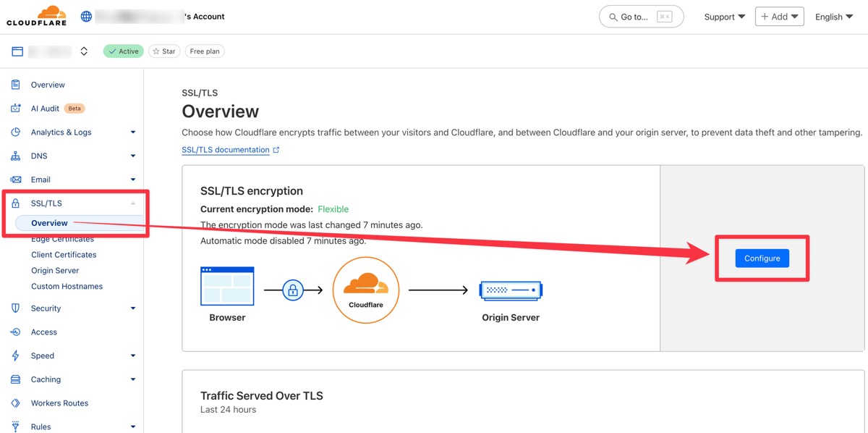Click the Overview clipboard icon in sidebar
Image resolution: width=868 pixels, height=433 pixels.
coord(15,85)
